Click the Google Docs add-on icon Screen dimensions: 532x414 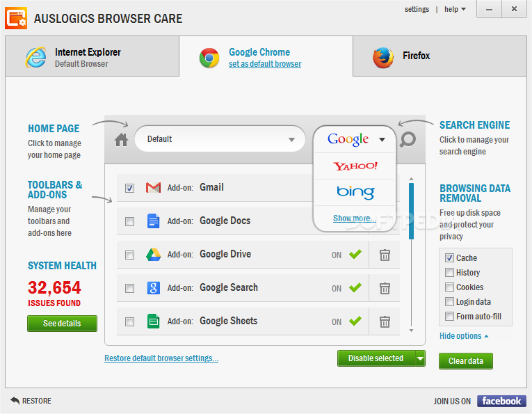pyautogui.click(x=154, y=221)
